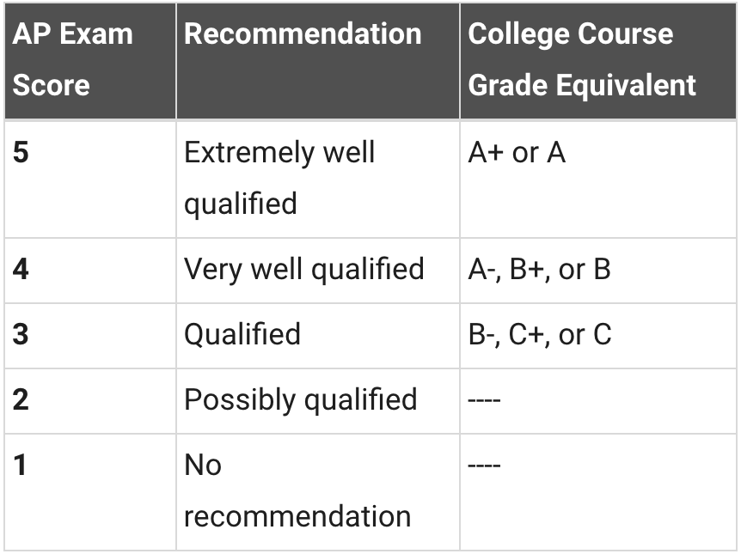The image size is (741, 560).
Task: Click score 4 in the table
Action: [21, 270]
